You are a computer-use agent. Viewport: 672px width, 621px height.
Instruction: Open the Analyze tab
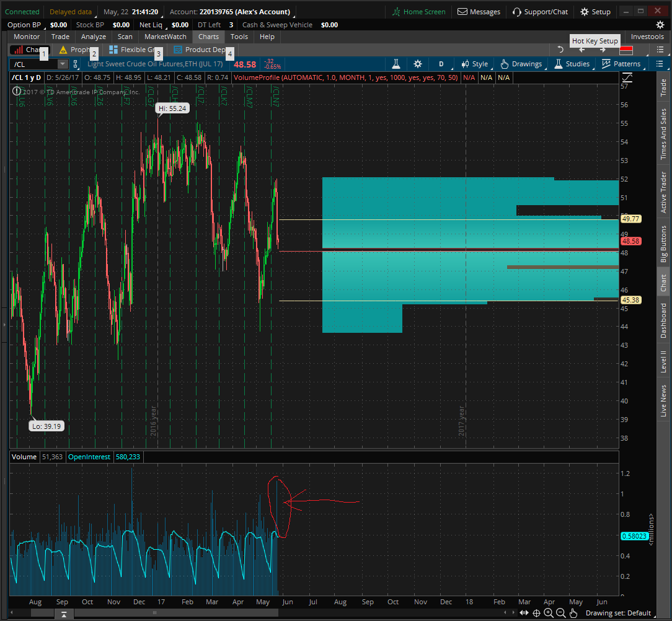pos(94,37)
